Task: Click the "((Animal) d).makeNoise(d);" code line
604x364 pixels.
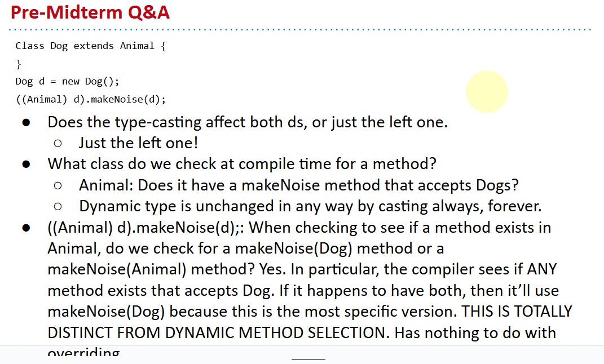Action: click(90, 100)
